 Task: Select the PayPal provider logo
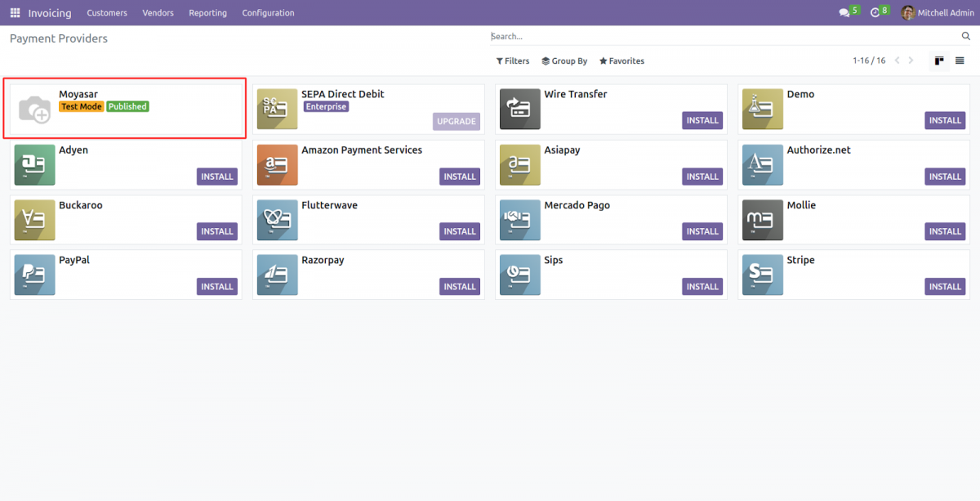click(34, 275)
